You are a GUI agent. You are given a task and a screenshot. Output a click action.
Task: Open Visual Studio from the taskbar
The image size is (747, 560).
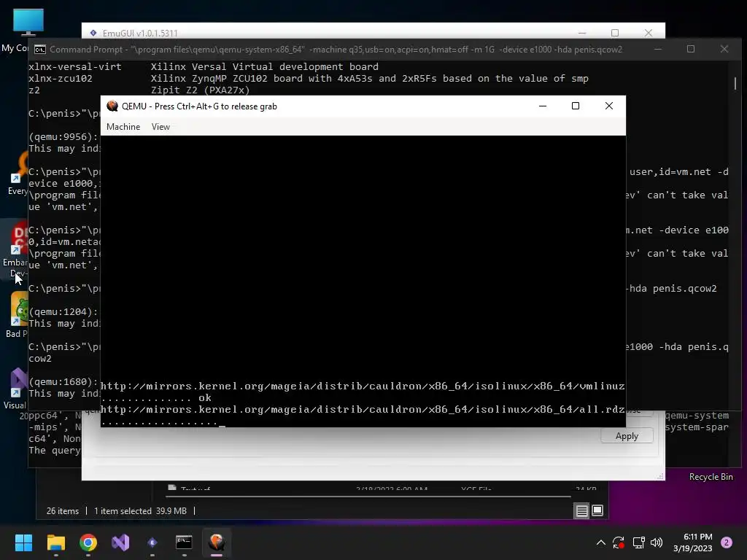point(120,542)
